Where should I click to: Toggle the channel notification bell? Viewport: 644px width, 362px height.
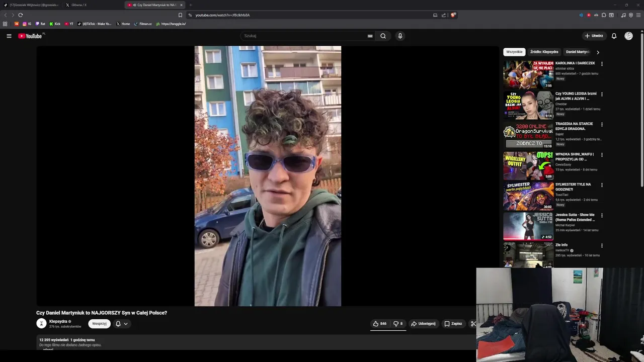(118, 324)
